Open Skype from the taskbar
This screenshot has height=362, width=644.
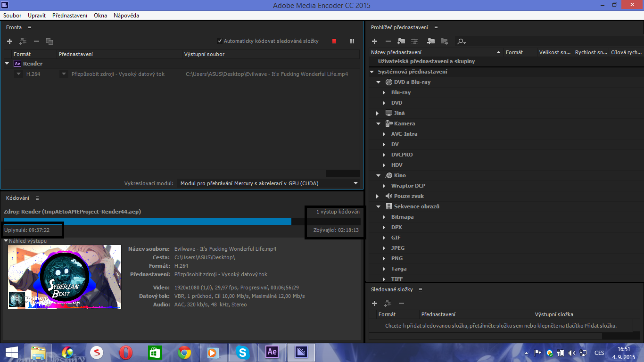tap(243, 353)
